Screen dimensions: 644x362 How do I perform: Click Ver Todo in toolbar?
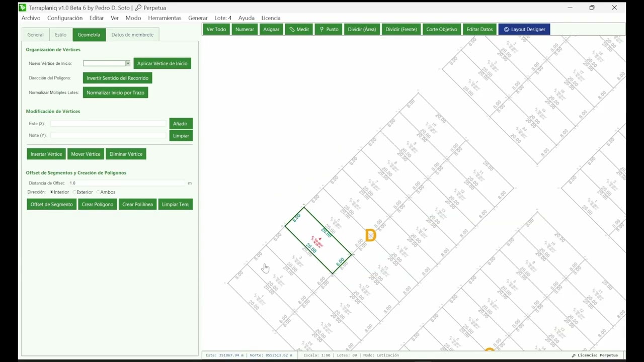point(216,29)
